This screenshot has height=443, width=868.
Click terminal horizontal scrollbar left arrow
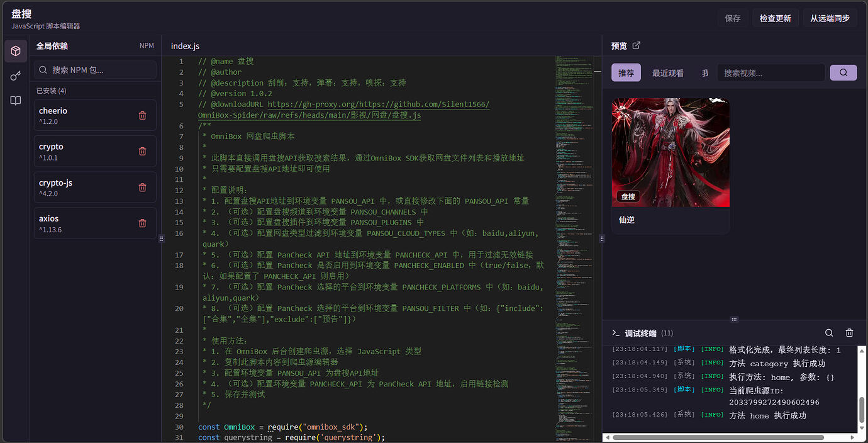pyautogui.click(x=608, y=437)
